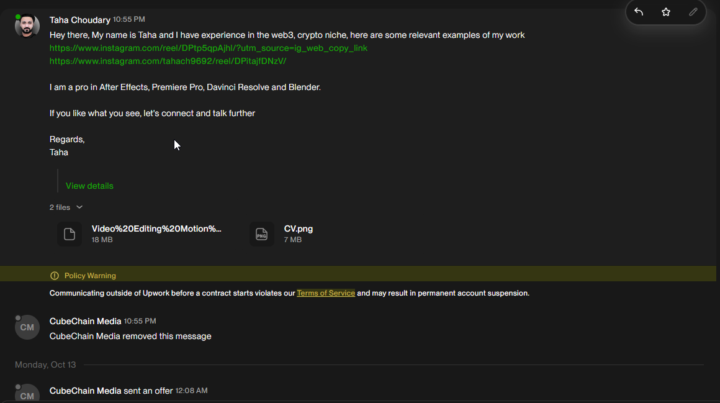Click the 12:08 AM timestamp
Viewport: 720px width, 403px height.
point(191,391)
